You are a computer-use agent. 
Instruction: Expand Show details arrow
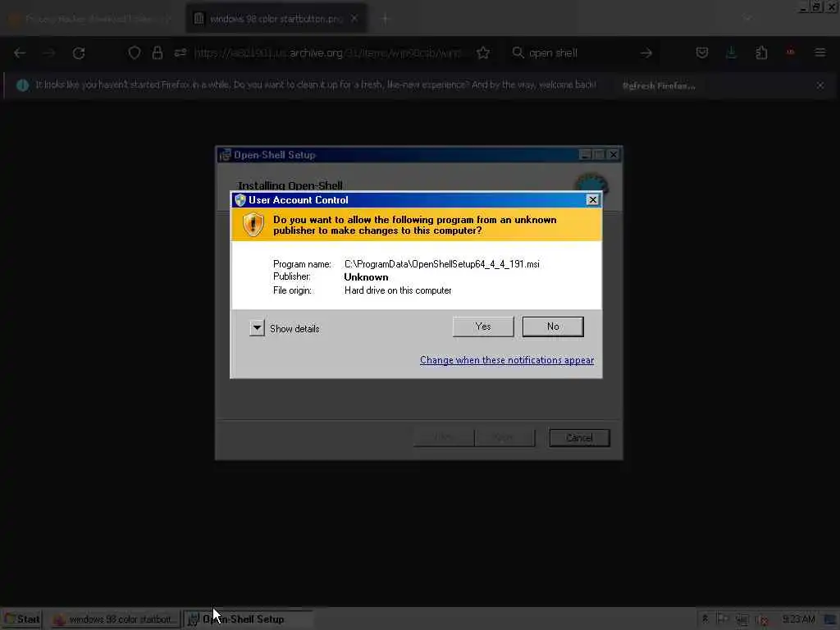pyautogui.click(x=257, y=328)
